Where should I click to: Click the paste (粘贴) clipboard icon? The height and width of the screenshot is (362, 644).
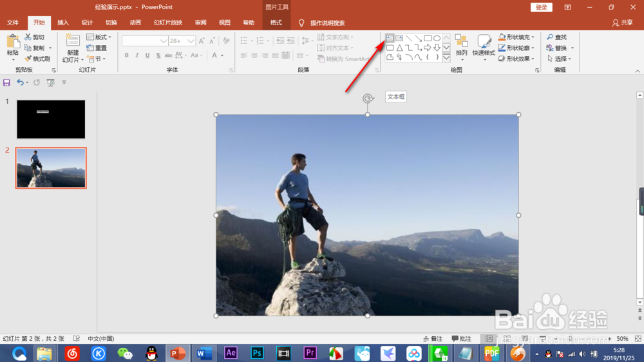click(13, 42)
